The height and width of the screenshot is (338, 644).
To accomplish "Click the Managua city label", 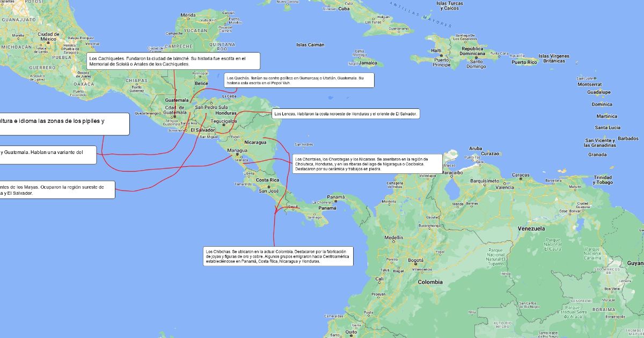I will tap(237, 151).
